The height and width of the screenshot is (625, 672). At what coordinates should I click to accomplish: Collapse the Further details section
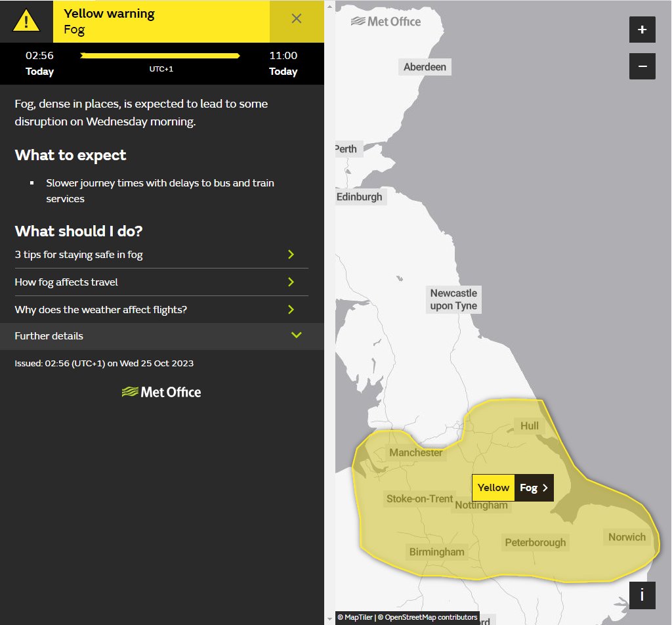click(161, 336)
